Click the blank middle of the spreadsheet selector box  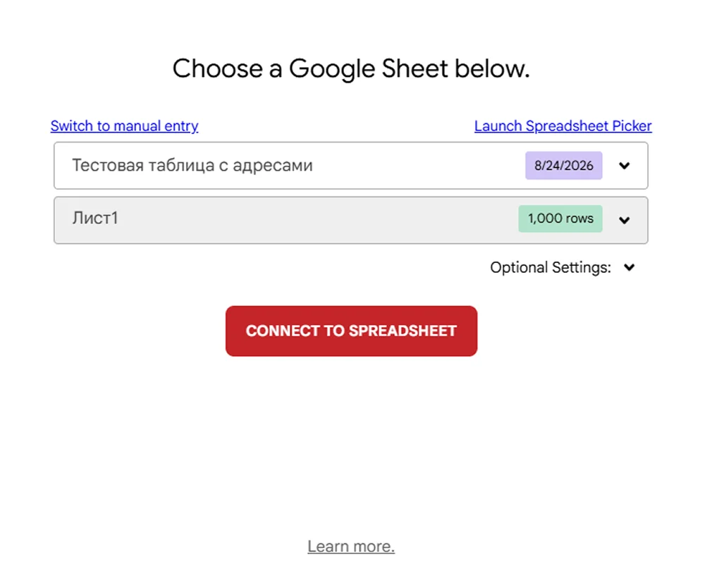pos(418,166)
